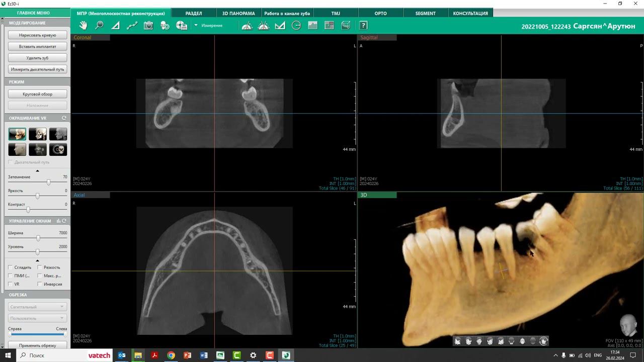The width and height of the screenshot is (644, 362).
Task: Click the circle arrow reset icon
Action: click(x=296, y=26)
